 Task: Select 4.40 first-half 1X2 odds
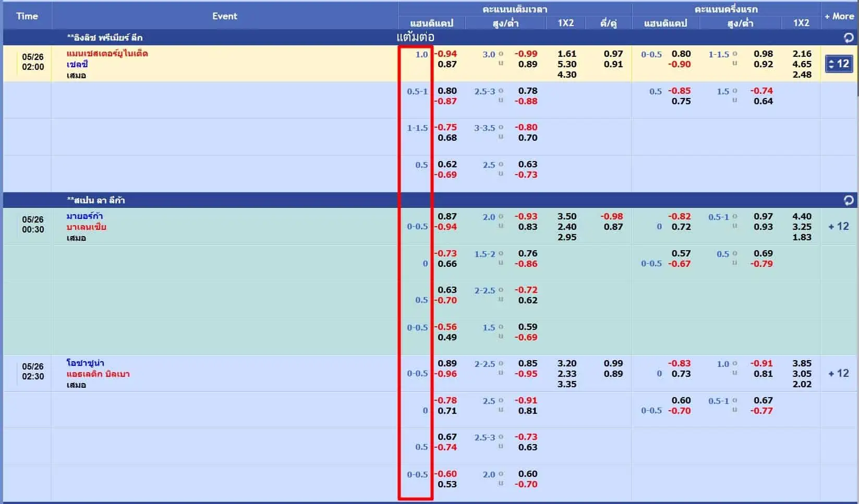pyautogui.click(x=802, y=216)
